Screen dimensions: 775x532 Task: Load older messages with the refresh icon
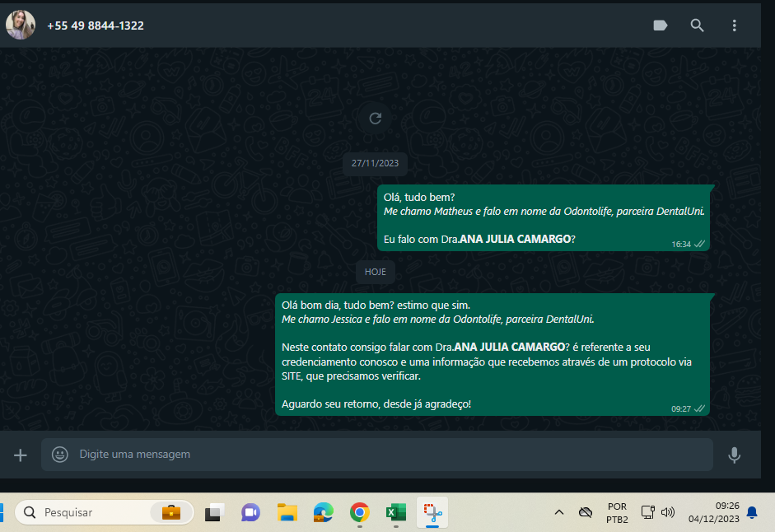[375, 118]
